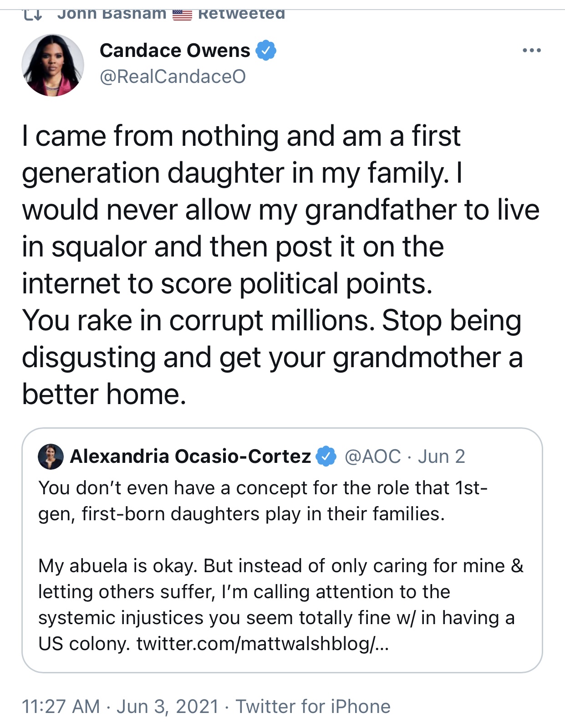Tap the American flag emoji beside retweeter name

tap(182, 15)
